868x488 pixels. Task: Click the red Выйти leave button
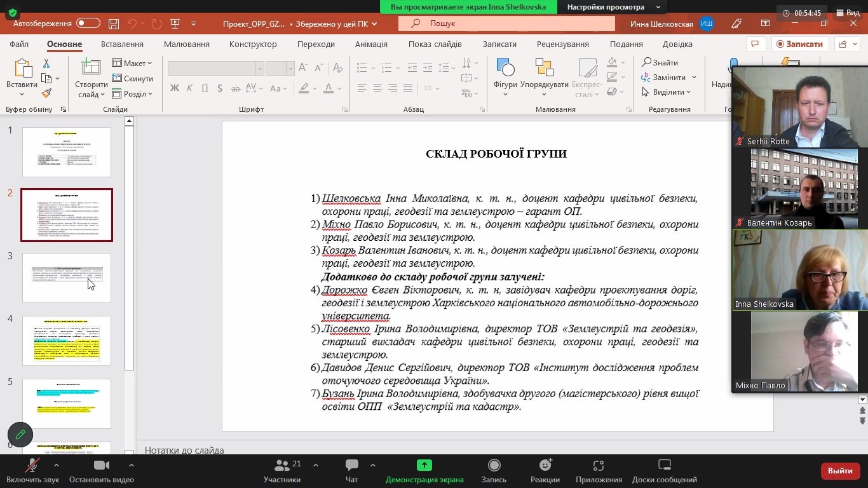[840, 471]
